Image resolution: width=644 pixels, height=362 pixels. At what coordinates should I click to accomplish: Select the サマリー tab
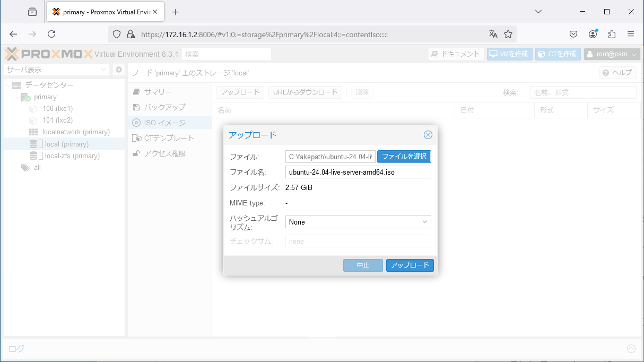tap(170, 92)
